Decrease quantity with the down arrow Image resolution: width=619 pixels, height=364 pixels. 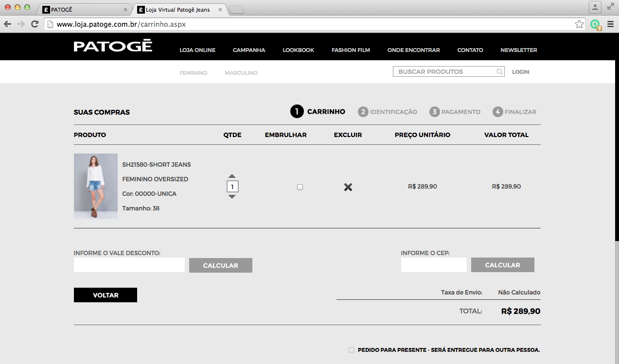pos(232,197)
